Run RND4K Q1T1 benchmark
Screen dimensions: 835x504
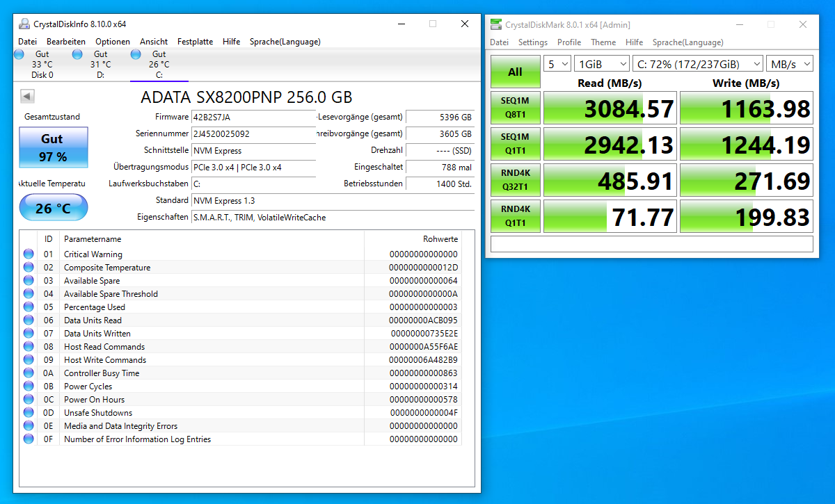pyautogui.click(x=515, y=217)
